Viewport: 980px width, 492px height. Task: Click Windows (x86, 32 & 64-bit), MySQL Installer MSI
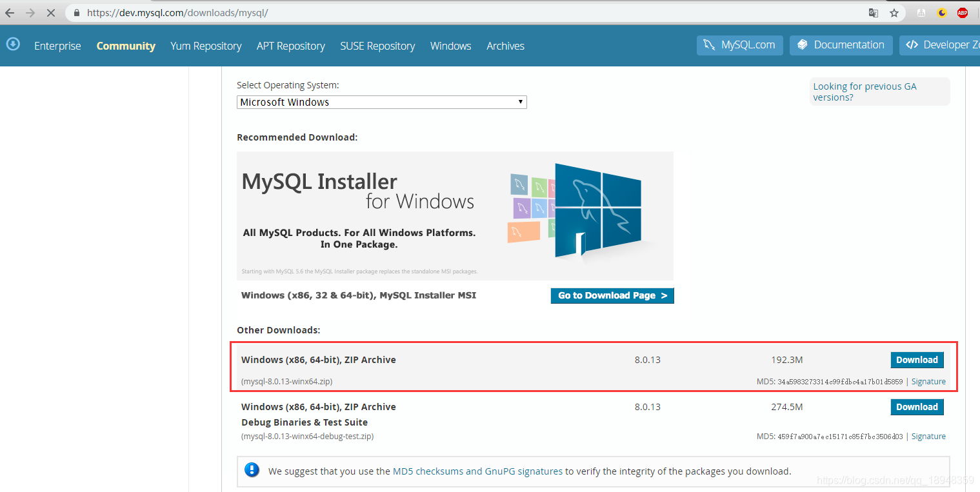coord(359,295)
